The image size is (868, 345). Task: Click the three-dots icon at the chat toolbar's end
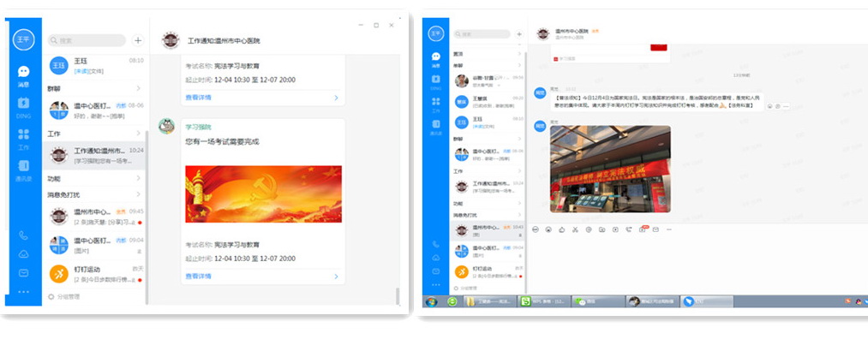click(x=668, y=229)
